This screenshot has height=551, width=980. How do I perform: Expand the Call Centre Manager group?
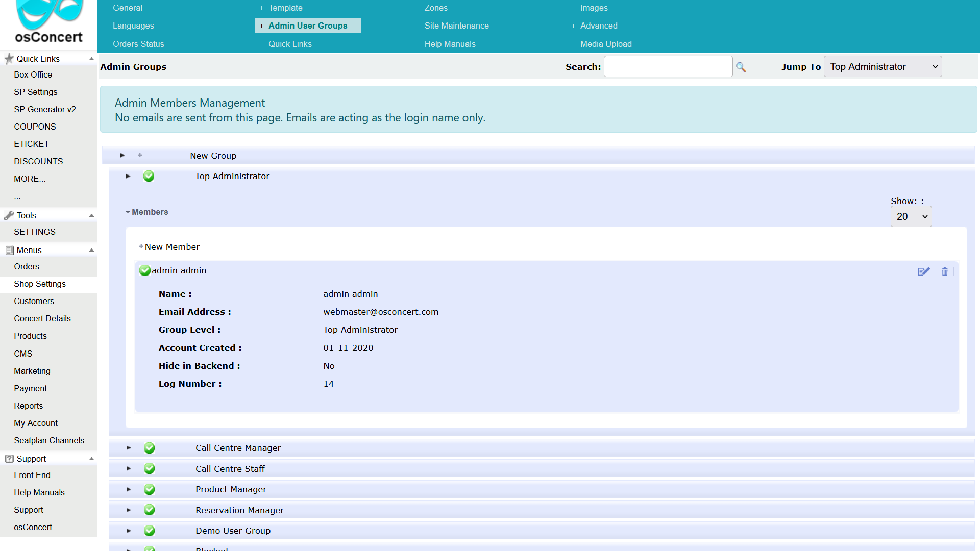pyautogui.click(x=129, y=448)
